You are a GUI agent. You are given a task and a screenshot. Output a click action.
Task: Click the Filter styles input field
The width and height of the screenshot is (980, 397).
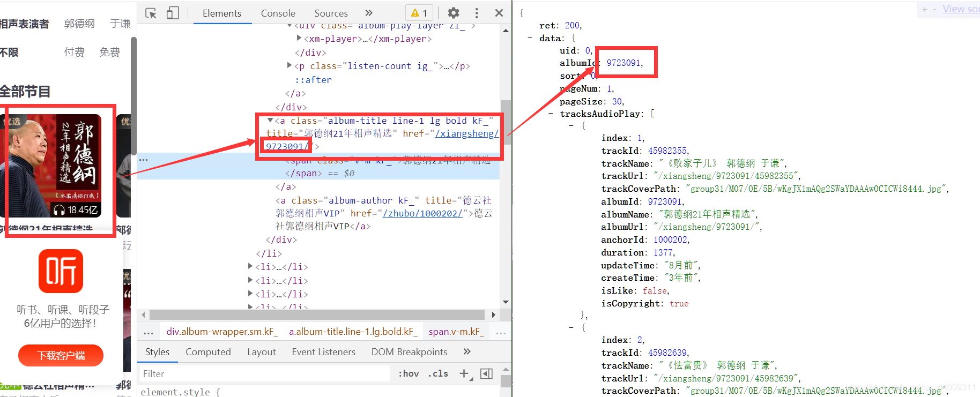(x=265, y=373)
